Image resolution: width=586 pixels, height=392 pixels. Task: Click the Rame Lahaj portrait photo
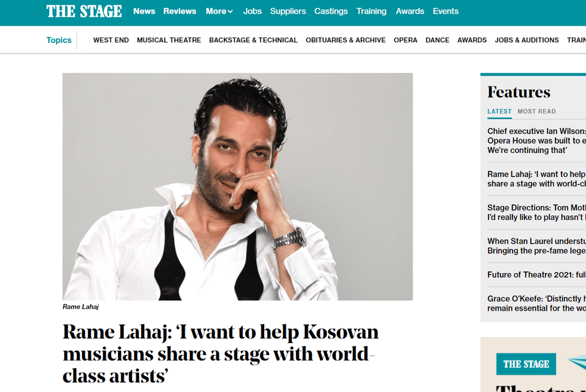tap(238, 186)
